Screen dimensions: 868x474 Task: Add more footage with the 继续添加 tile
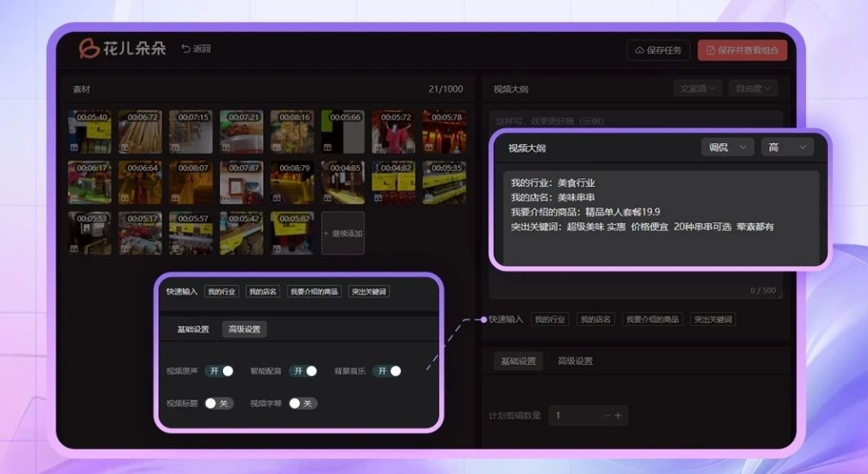[343, 233]
